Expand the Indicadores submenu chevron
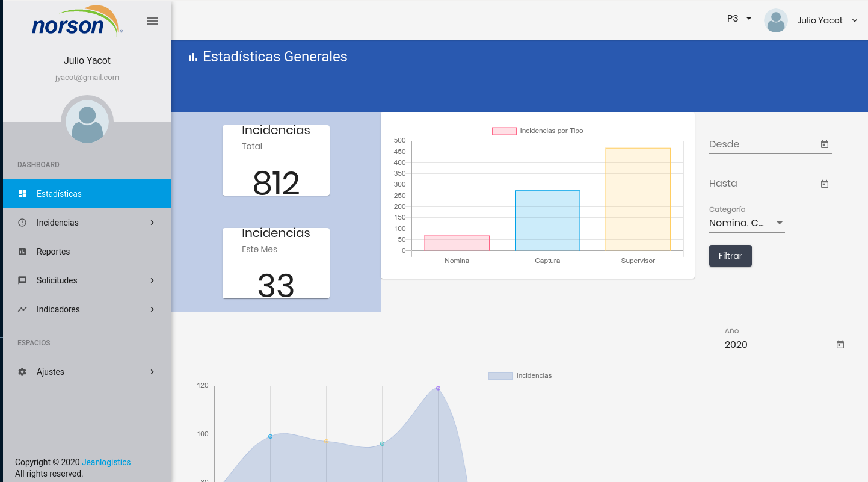Image resolution: width=868 pixels, height=482 pixels. (152, 309)
